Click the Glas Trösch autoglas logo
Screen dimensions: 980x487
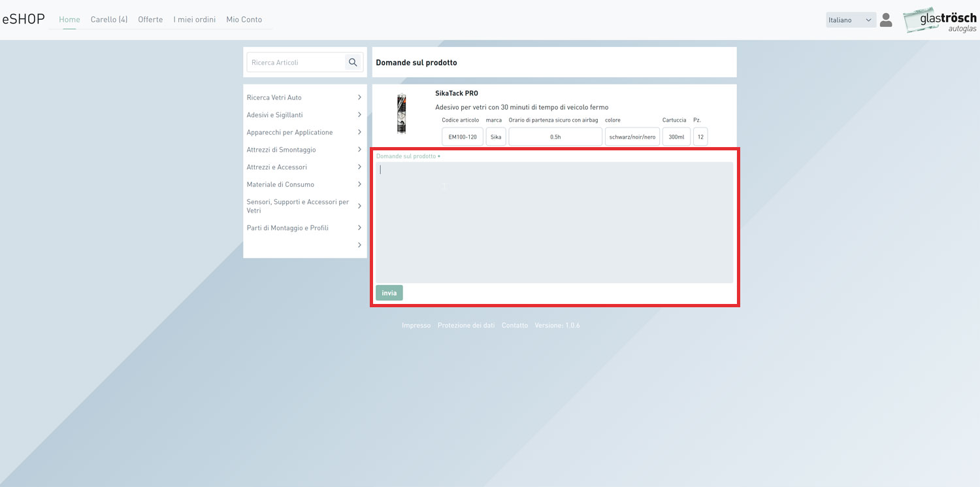tap(940, 20)
